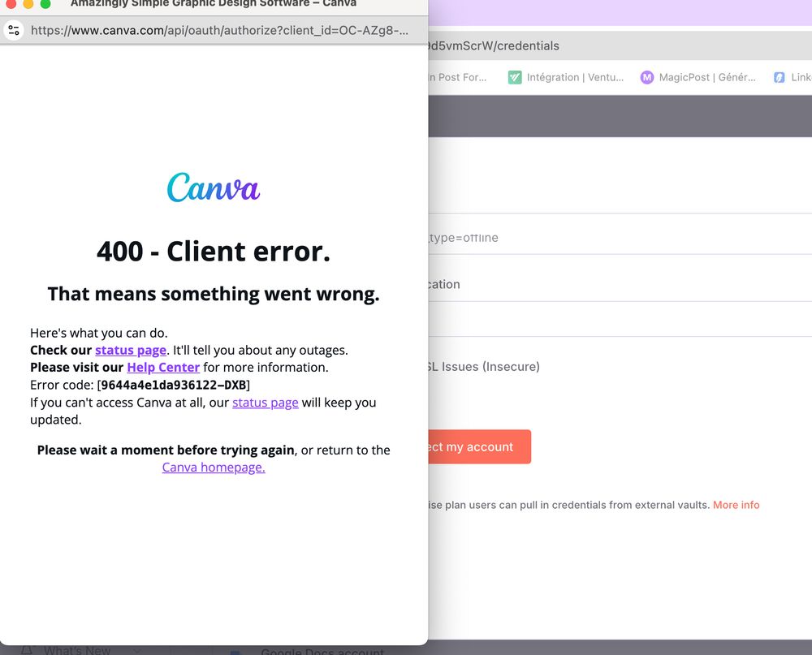Click the Canva window title bar text

click(214, 3)
